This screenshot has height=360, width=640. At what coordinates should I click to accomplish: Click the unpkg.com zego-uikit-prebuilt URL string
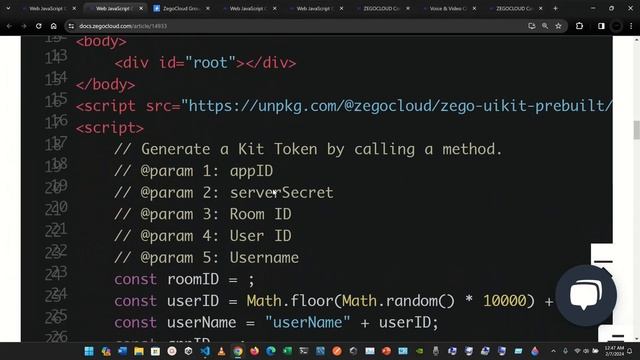tap(396, 106)
